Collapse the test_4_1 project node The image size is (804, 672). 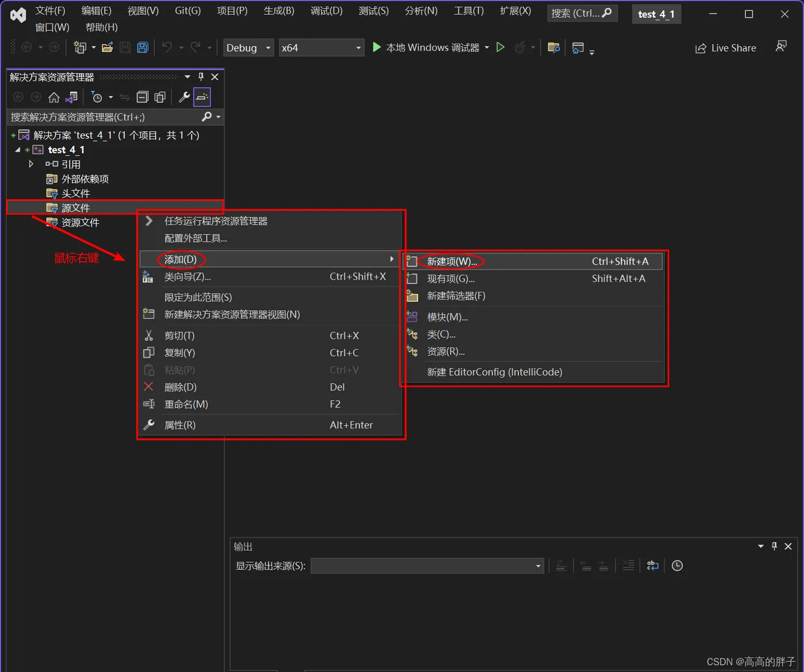coord(17,149)
